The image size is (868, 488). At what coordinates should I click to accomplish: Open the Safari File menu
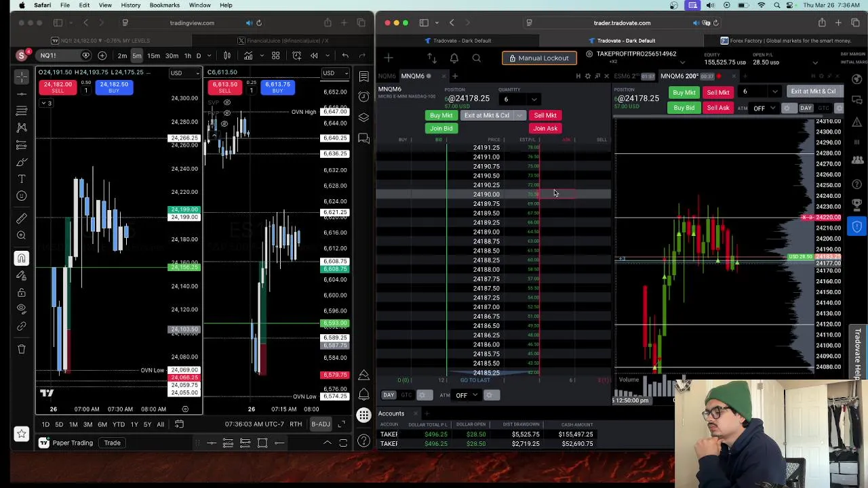64,5
